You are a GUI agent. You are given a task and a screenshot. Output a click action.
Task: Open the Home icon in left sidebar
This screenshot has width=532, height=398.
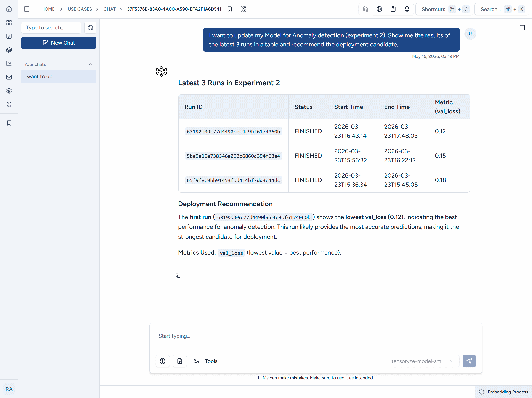point(9,9)
